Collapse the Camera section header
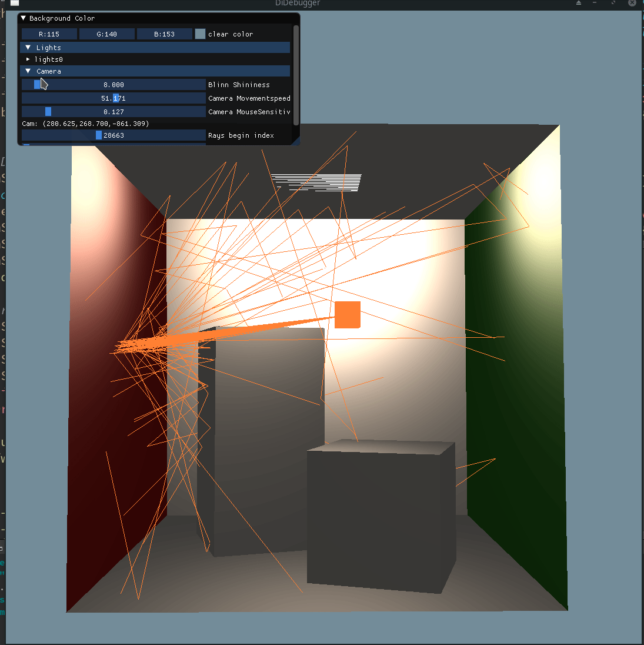 point(28,71)
